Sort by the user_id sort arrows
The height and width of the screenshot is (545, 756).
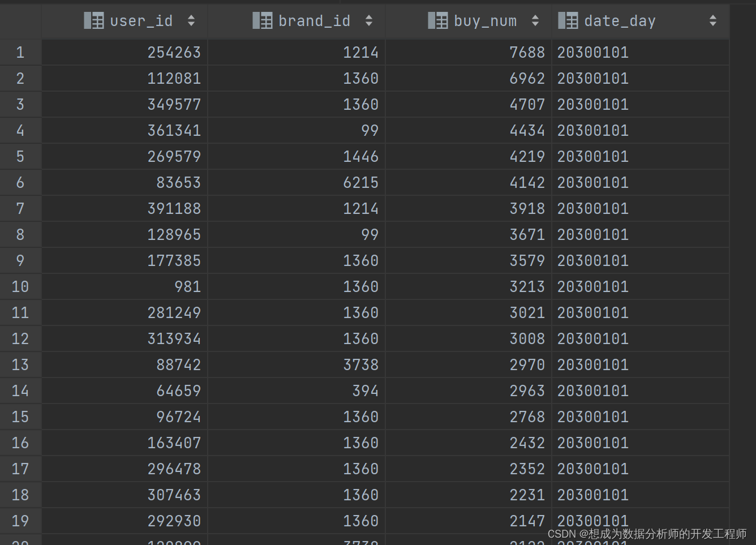tap(191, 21)
